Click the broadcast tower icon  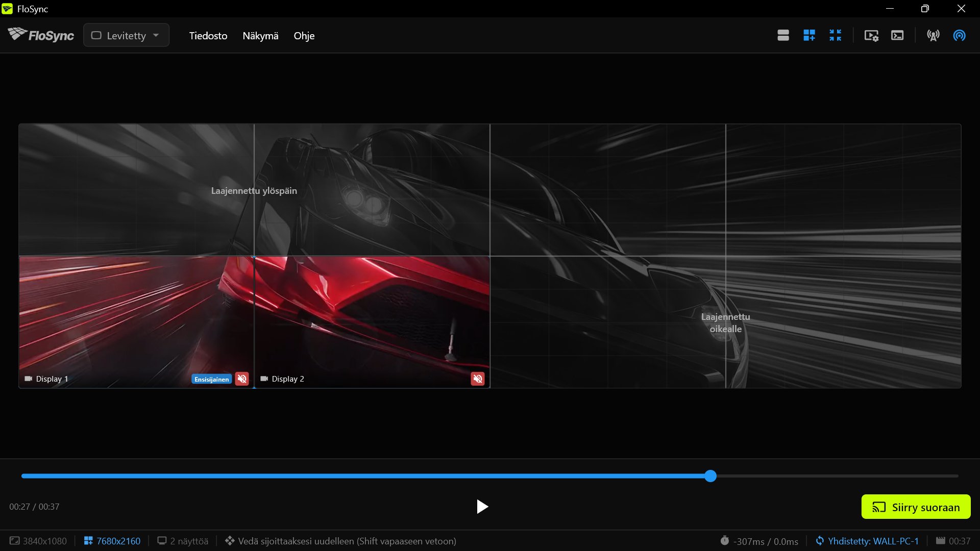[x=933, y=35]
